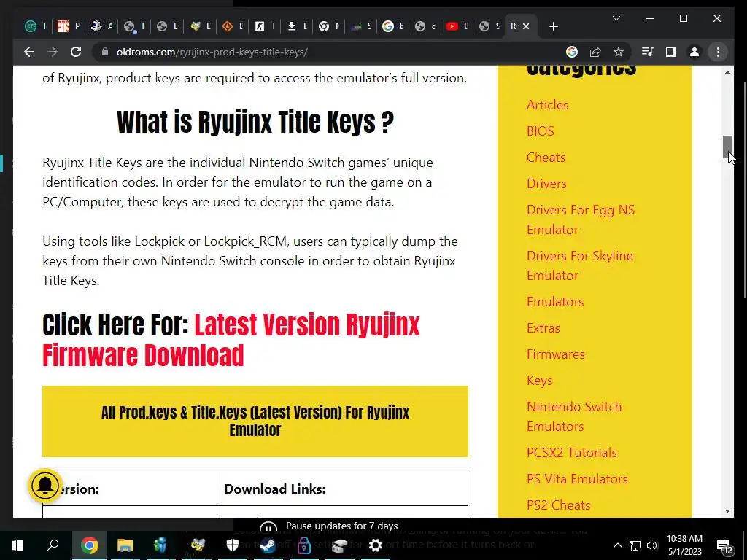Click the 'What is Ryujinx Title Keys ?' heading
Screen dimensions: 747x560
255,122
